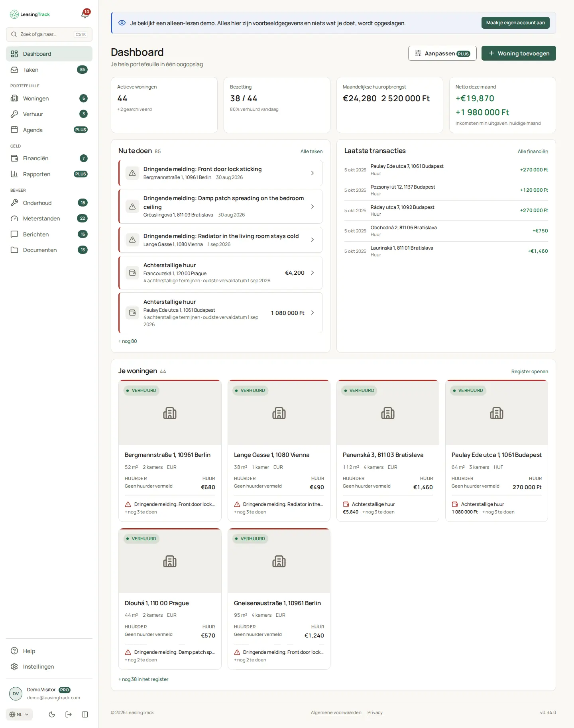Click the Verhuur key icon
The image size is (574, 728).
coord(14,114)
